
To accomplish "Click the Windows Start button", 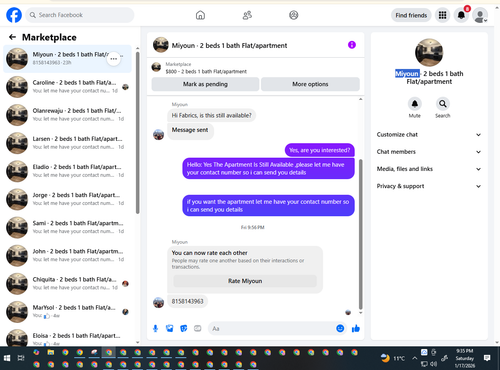I will tap(7, 358).
